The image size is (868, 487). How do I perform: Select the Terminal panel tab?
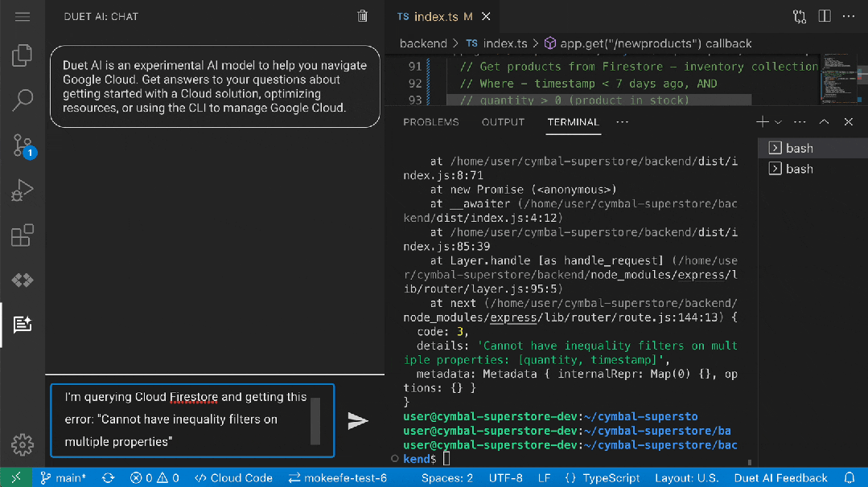coord(573,122)
